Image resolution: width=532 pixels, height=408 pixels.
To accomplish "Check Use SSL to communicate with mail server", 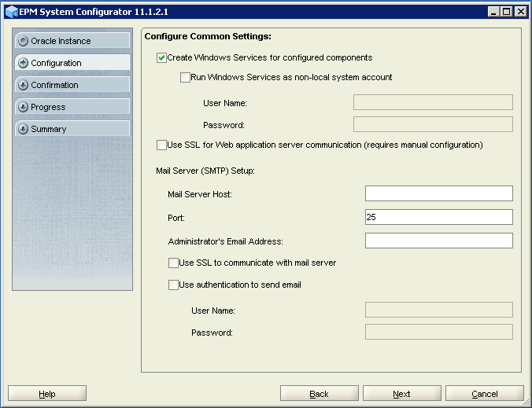I will 173,263.
